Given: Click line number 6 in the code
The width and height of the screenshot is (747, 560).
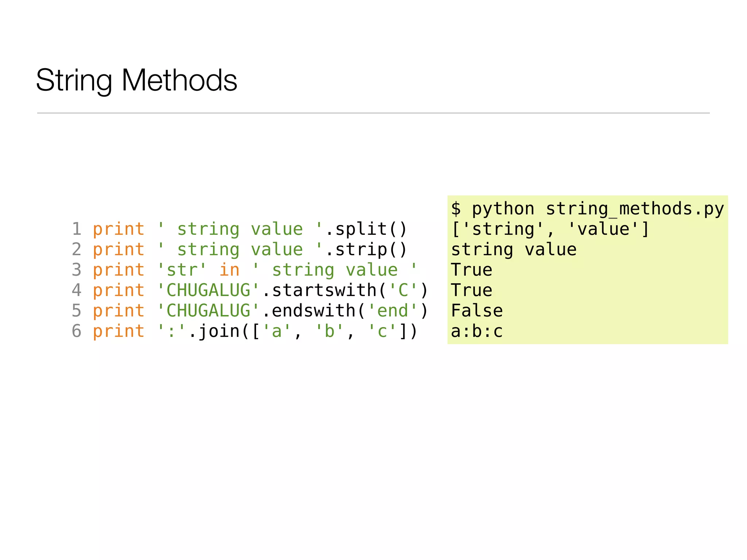Looking at the screenshot, I should pos(77,331).
